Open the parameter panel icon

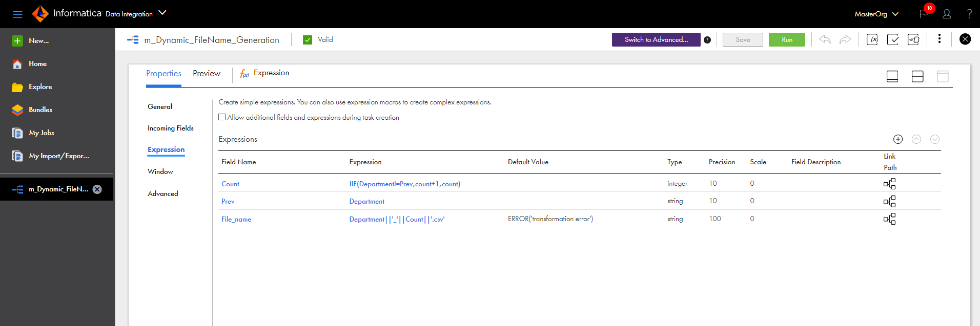872,39
